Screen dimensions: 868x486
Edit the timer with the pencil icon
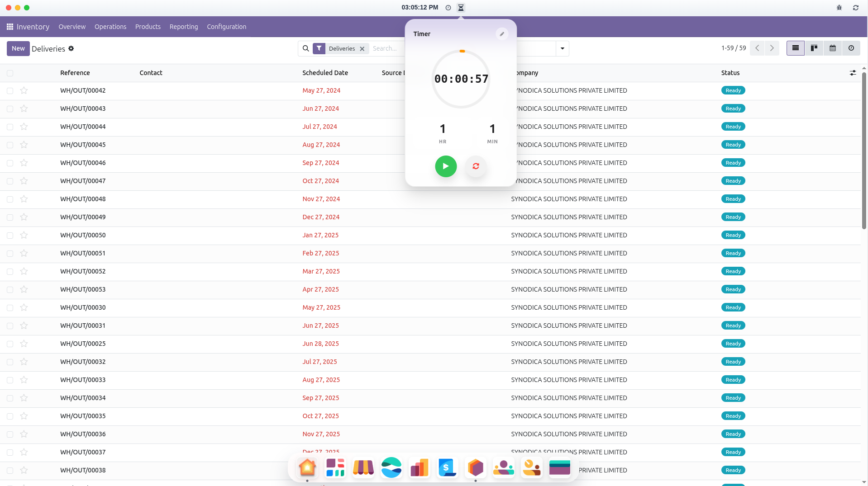[x=502, y=34]
